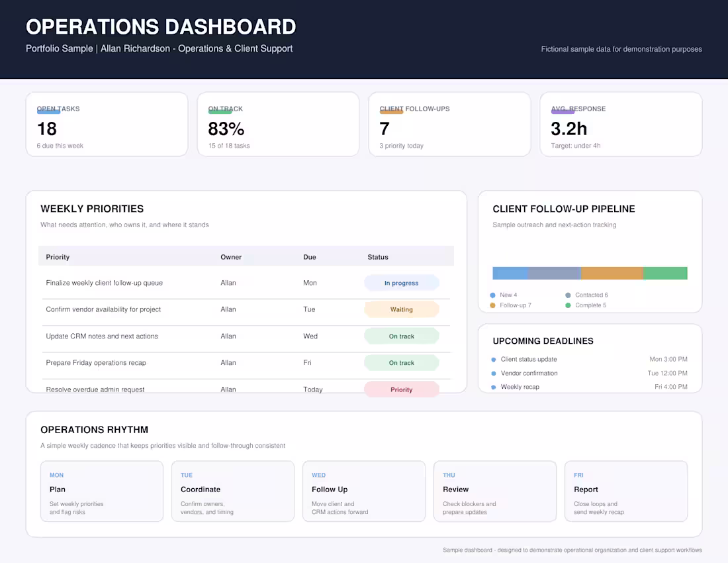Click the 'Mon 3:00 PM' deadline time
728x563 pixels.
click(668, 360)
